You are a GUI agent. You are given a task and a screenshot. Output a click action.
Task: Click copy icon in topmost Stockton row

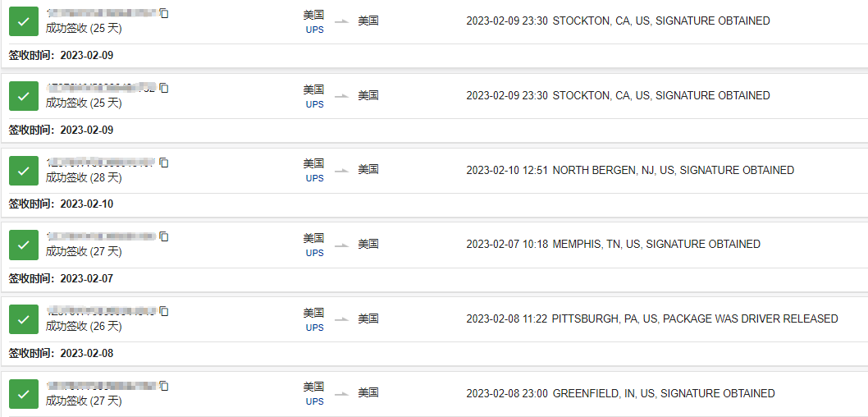coord(164,13)
